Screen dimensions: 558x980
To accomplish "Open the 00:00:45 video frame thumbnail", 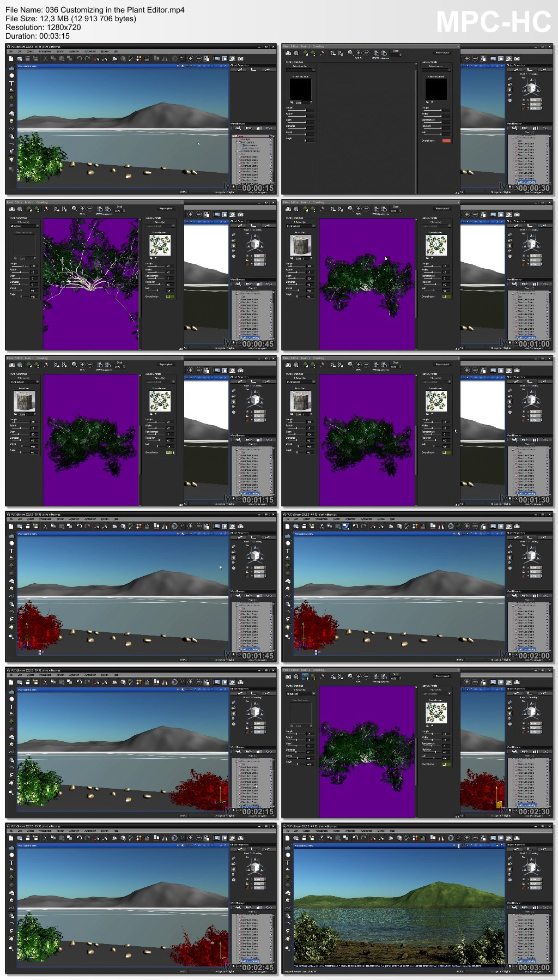I will (142, 275).
